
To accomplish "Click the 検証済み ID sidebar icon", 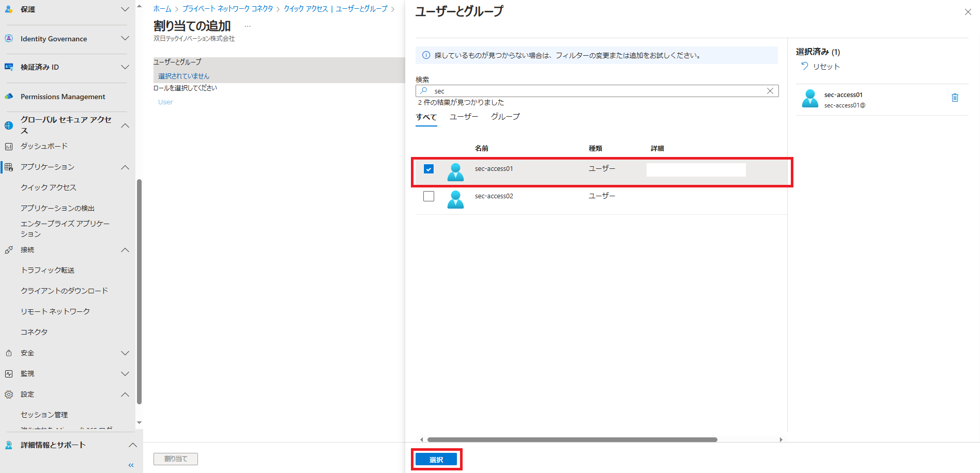I will point(9,67).
